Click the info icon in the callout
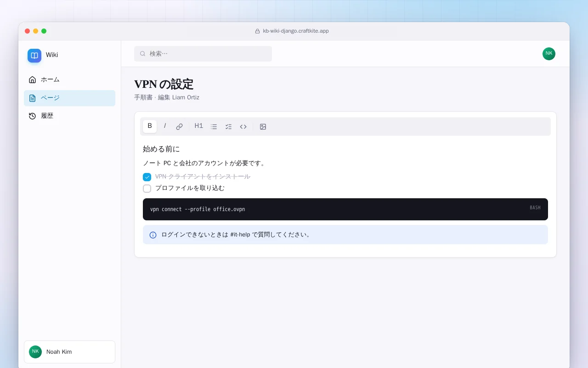The image size is (588, 368). tap(153, 235)
